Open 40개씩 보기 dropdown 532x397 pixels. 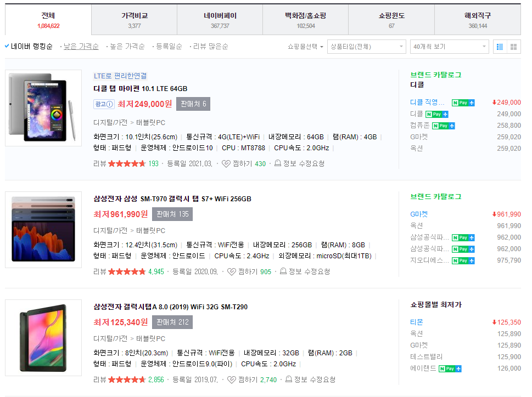(x=449, y=47)
